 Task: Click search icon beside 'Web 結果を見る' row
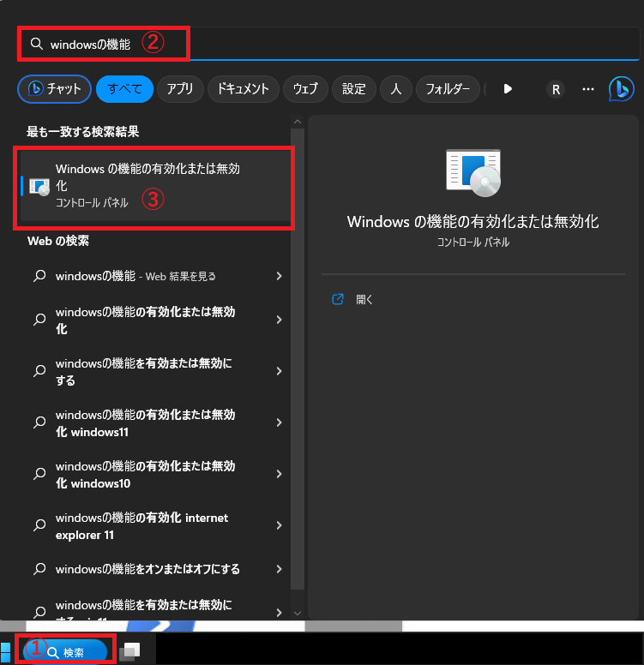(x=39, y=276)
